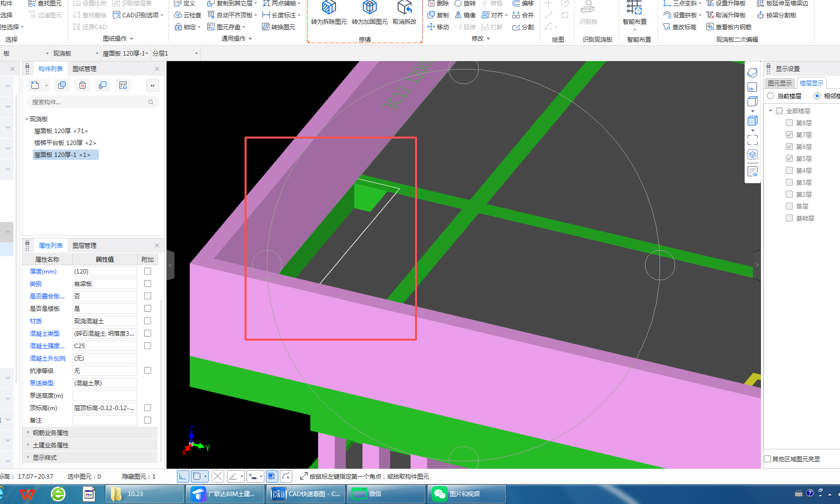840x504 pixels.
Task: Click the CAD识别选项 button
Action: coord(138,15)
